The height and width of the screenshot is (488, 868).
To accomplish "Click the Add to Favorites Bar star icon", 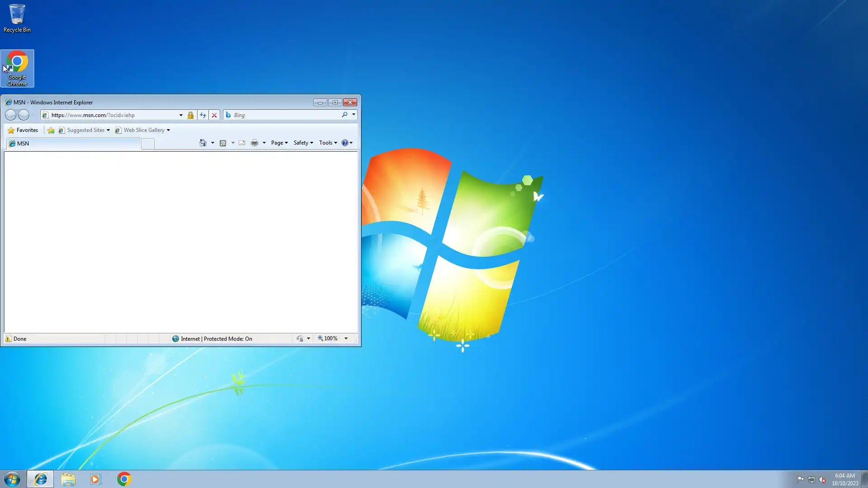I will point(51,130).
